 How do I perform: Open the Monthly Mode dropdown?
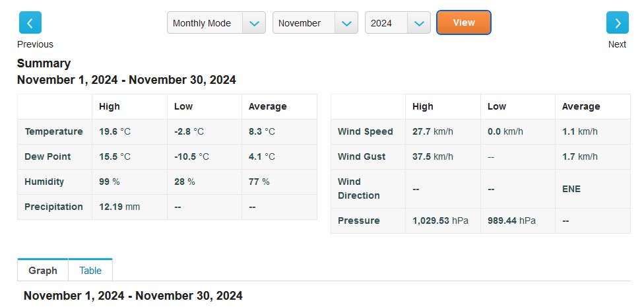[x=205, y=23]
